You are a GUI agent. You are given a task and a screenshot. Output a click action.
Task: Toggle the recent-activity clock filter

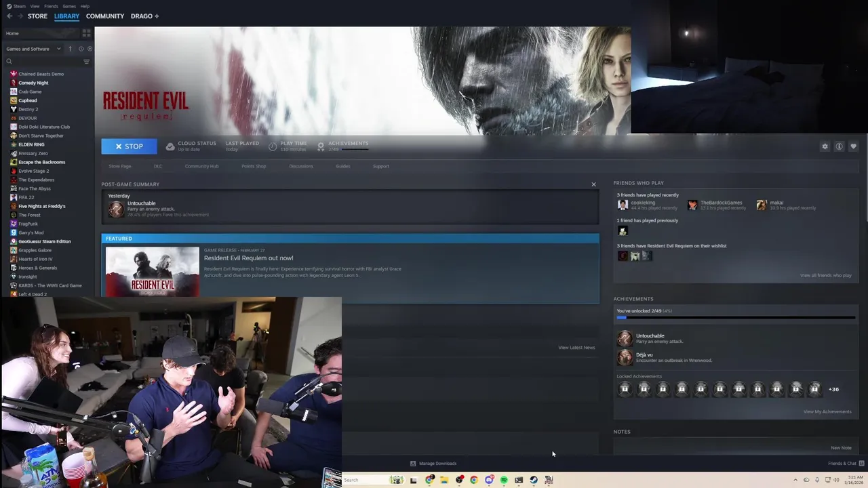point(81,49)
